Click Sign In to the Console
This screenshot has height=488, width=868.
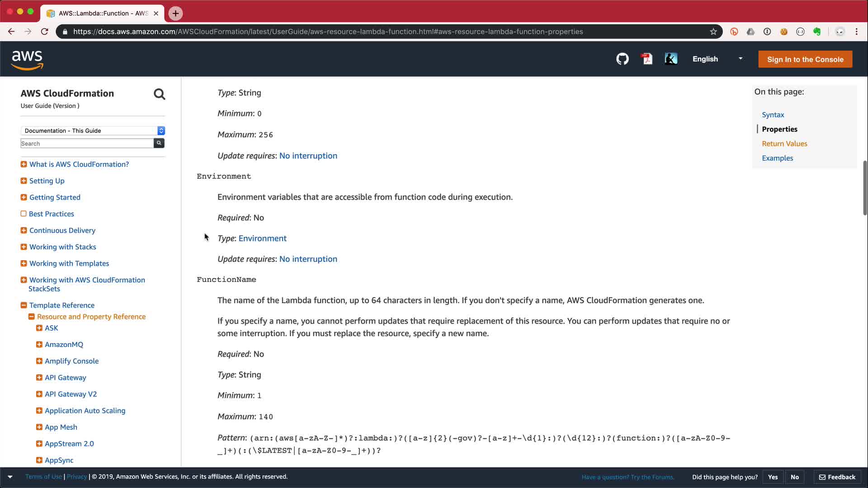point(805,59)
